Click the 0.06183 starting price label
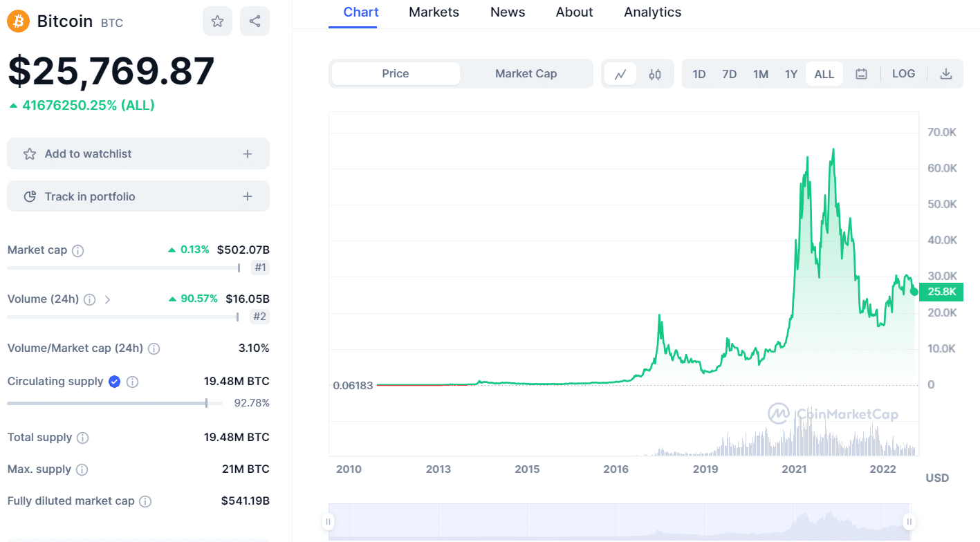Image resolution: width=980 pixels, height=542 pixels. tap(353, 385)
